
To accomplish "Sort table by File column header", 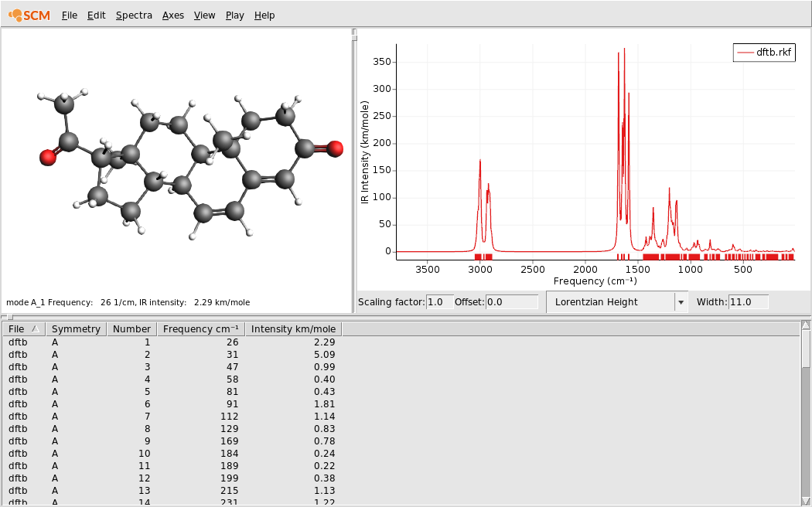I will [x=24, y=329].
